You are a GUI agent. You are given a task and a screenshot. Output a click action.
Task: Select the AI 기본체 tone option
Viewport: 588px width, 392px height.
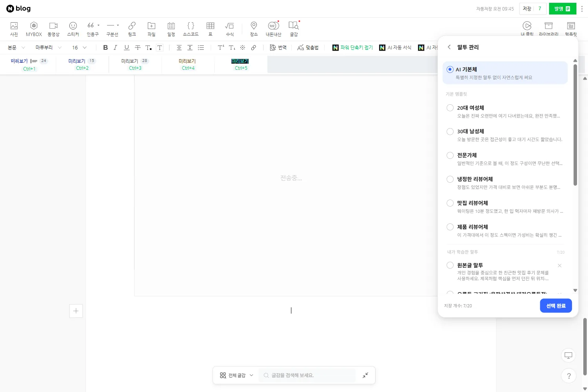point(505,73)
